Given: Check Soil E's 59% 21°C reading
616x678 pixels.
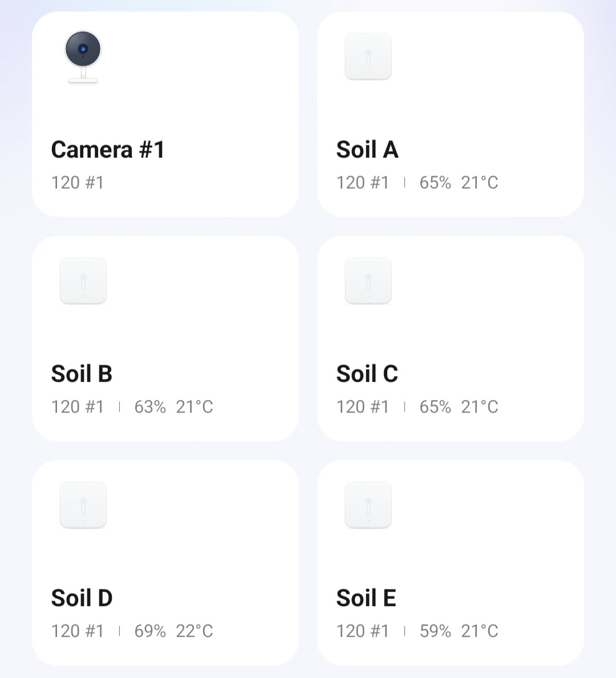Looking at the screenshot, I should pyautogui.click(x=459, y=631).
